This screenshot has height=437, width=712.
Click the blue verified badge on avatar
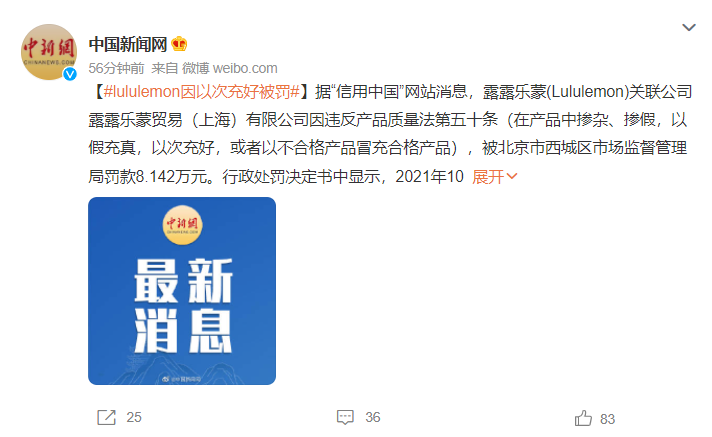tap(69, 74)
